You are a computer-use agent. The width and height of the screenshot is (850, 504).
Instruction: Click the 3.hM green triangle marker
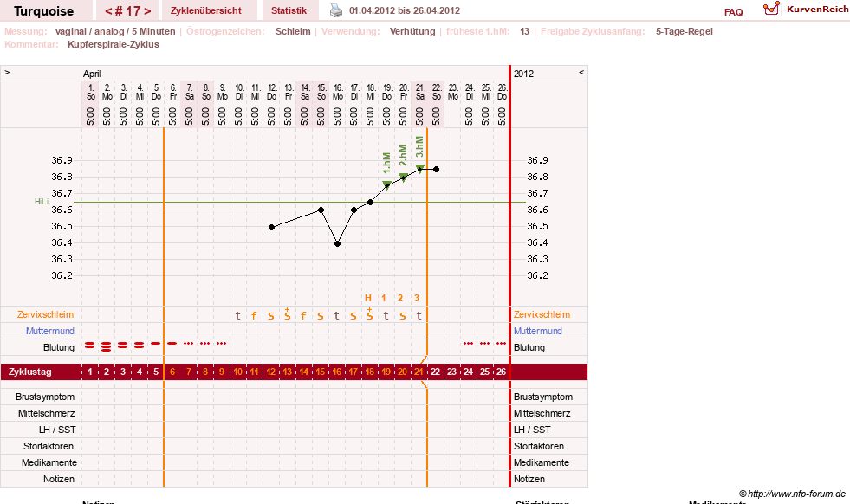click(x=419, y=168)
